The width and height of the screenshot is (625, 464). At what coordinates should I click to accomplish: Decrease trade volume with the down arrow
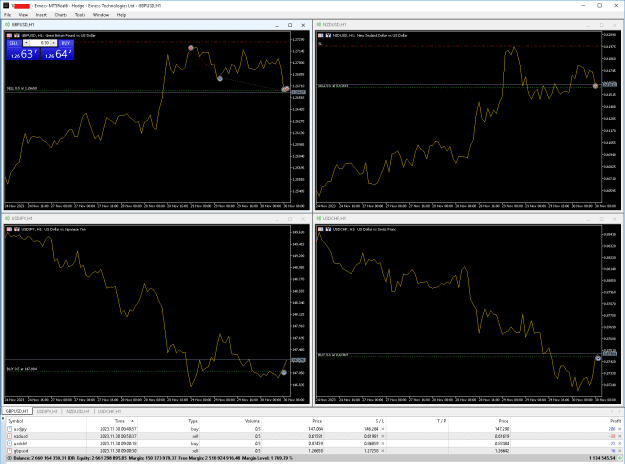click(26, 43)
